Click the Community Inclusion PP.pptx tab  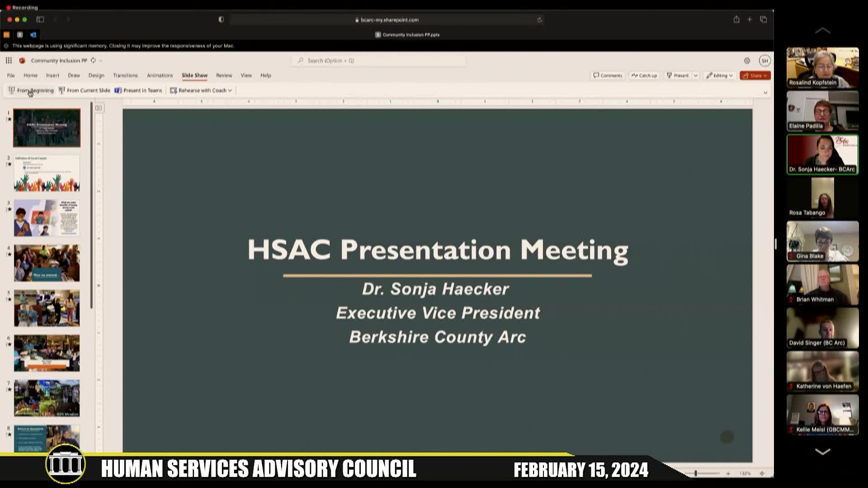tap(407, 34)
